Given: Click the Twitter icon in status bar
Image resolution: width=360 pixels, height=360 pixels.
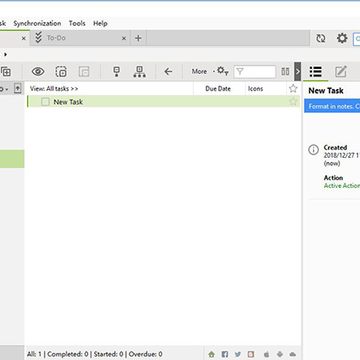Looking at the screenshot, I should (238, 354).
